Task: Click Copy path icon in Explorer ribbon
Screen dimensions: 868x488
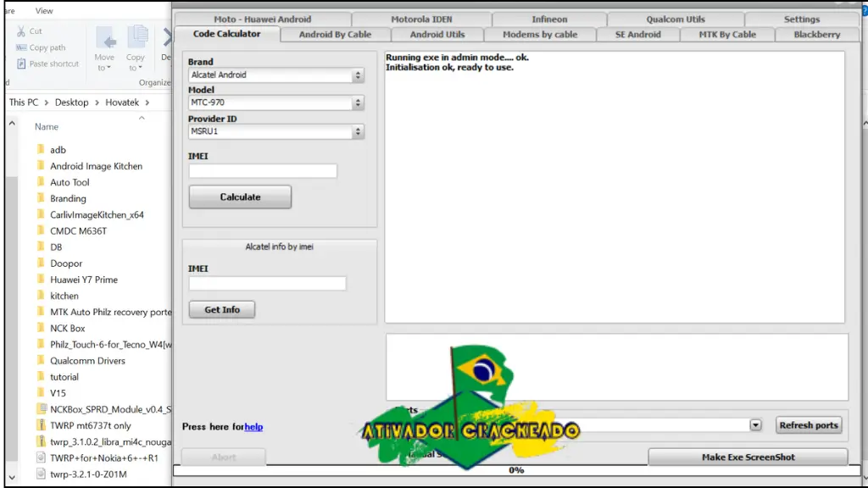Action: [x=21, y=47]
